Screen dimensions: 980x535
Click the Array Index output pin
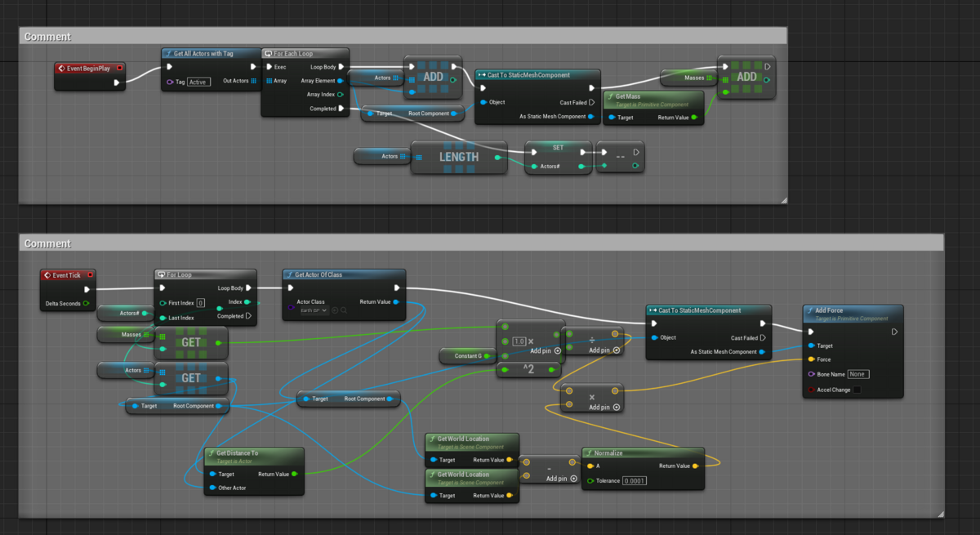point(341,94)
